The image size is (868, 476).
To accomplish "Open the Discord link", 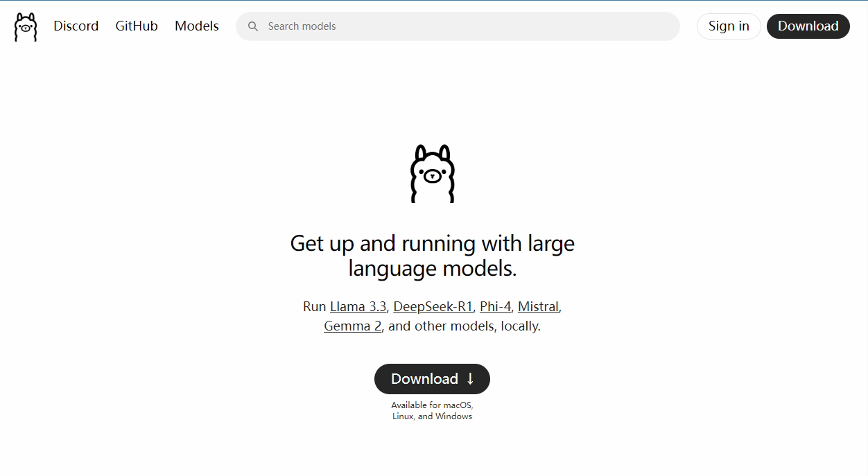I will 76,26.
